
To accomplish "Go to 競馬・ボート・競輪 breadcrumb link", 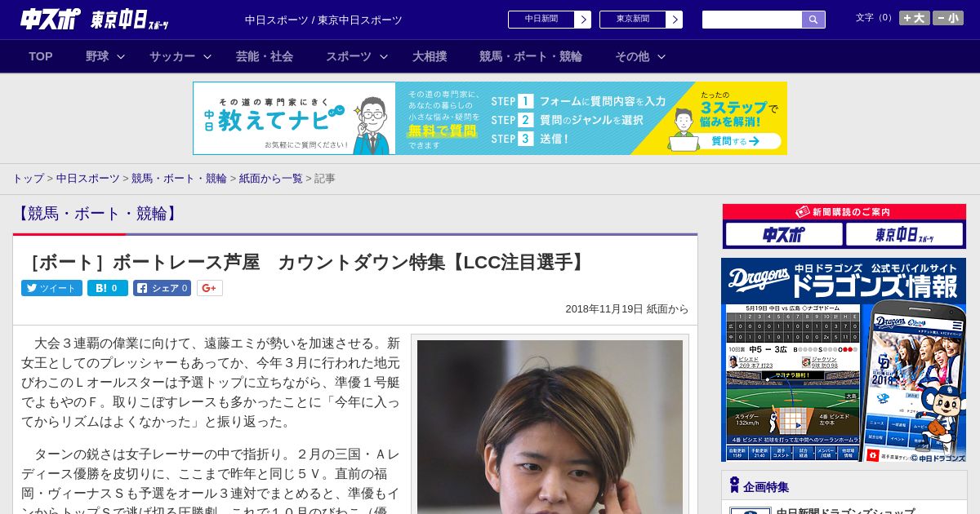I will point(179,178).
